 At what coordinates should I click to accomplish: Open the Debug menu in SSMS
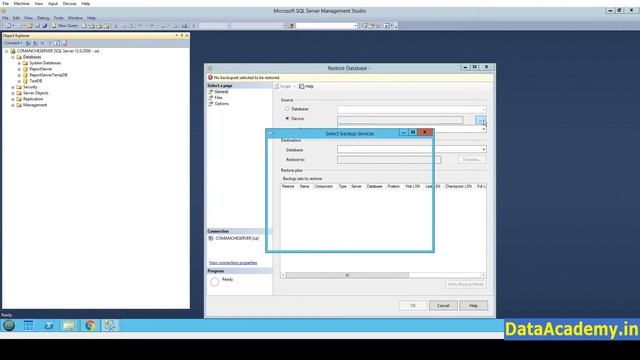[43, 18]
